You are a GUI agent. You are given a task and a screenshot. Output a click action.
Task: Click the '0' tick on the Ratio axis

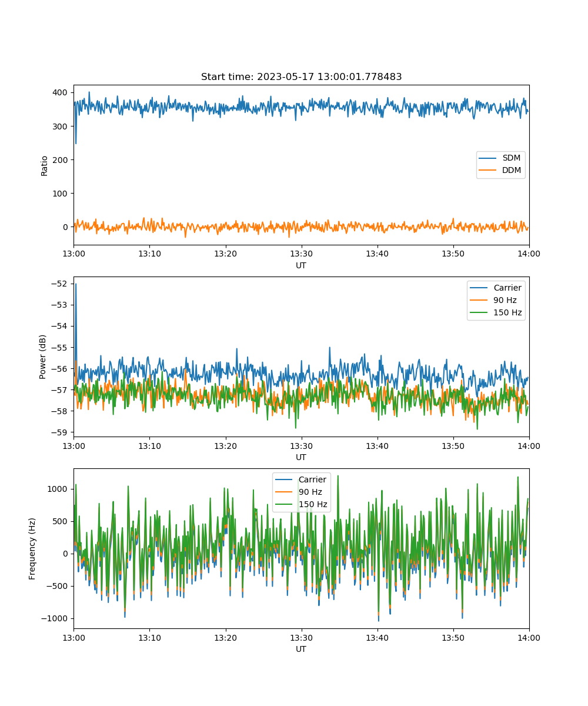point(66,227)
